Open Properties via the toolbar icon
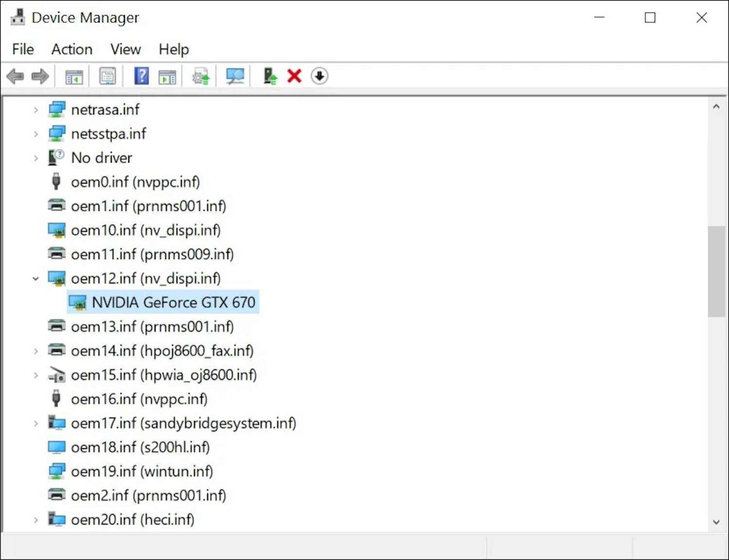Viewport: 729px width, 560px height. tap(107, 76)
